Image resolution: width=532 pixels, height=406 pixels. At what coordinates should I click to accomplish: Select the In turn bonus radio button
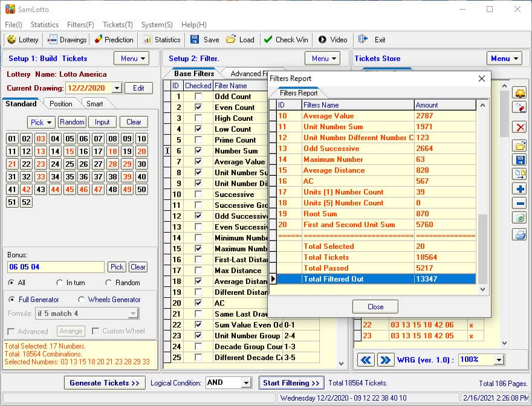(x=60, y=283)
